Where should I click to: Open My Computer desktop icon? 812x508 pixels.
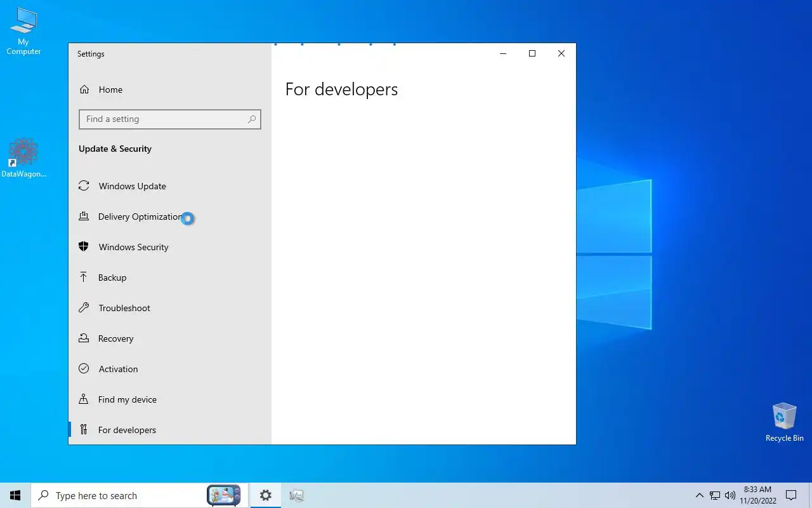[23, 31]
